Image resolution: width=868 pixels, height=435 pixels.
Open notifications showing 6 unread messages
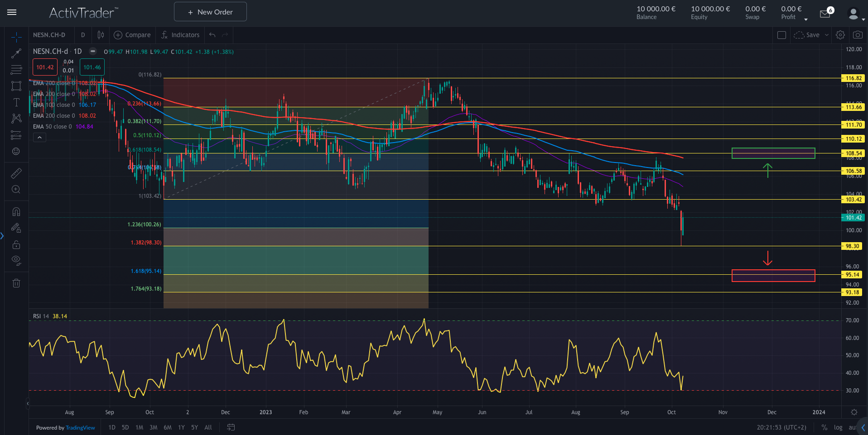(x=825, y=14)
